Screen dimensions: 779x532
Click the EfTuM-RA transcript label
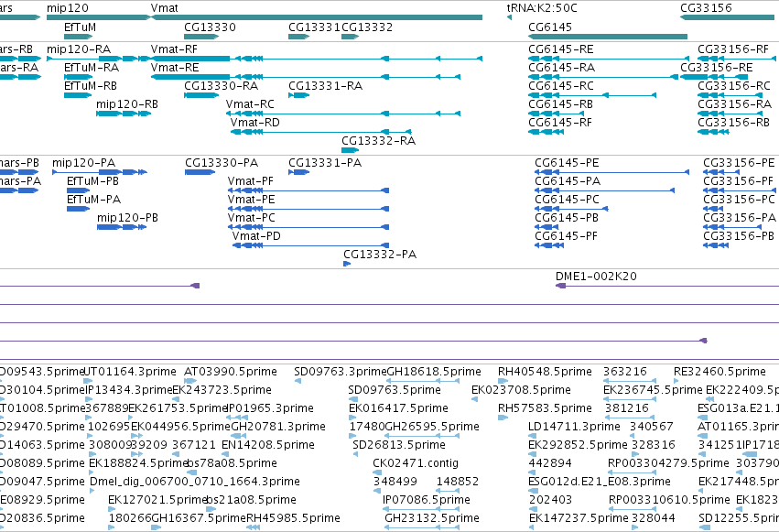(x=92, y=68)
